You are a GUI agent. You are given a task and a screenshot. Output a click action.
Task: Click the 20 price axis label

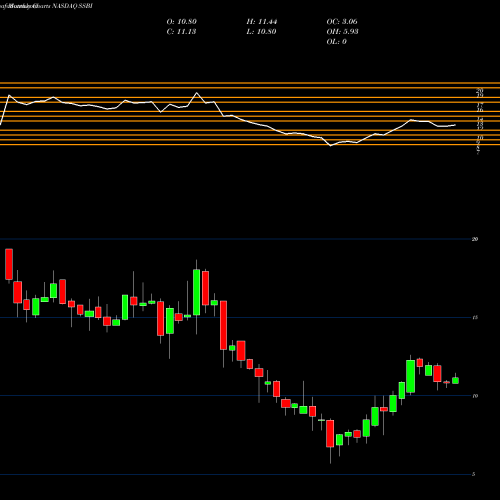click(475, 239)
